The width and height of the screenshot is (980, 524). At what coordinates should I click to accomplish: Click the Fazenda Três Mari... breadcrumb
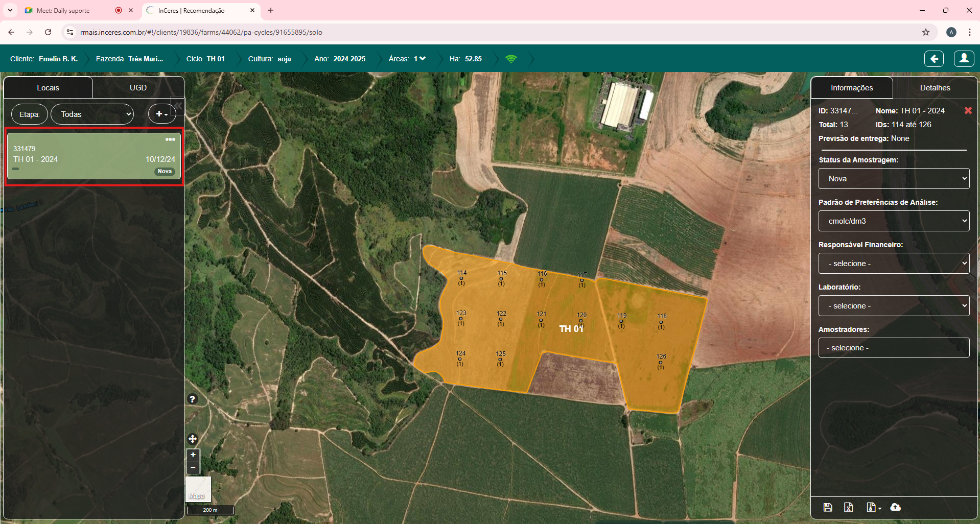pyautogui.click(x=130, y=59)
